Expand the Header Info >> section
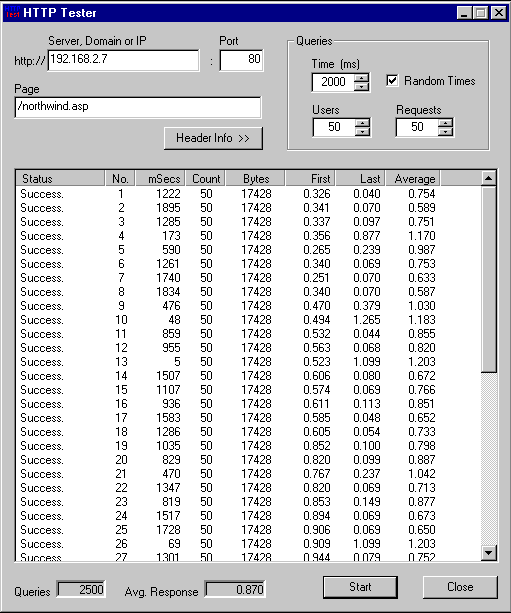This screenshot has height=613, width=511. (x=213, y=138)
